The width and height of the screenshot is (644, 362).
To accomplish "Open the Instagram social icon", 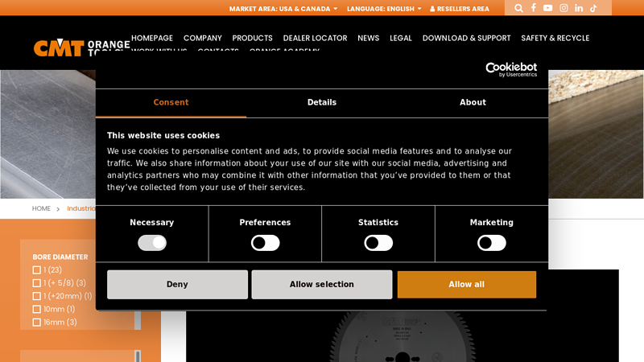I will (x=563, y=8).
